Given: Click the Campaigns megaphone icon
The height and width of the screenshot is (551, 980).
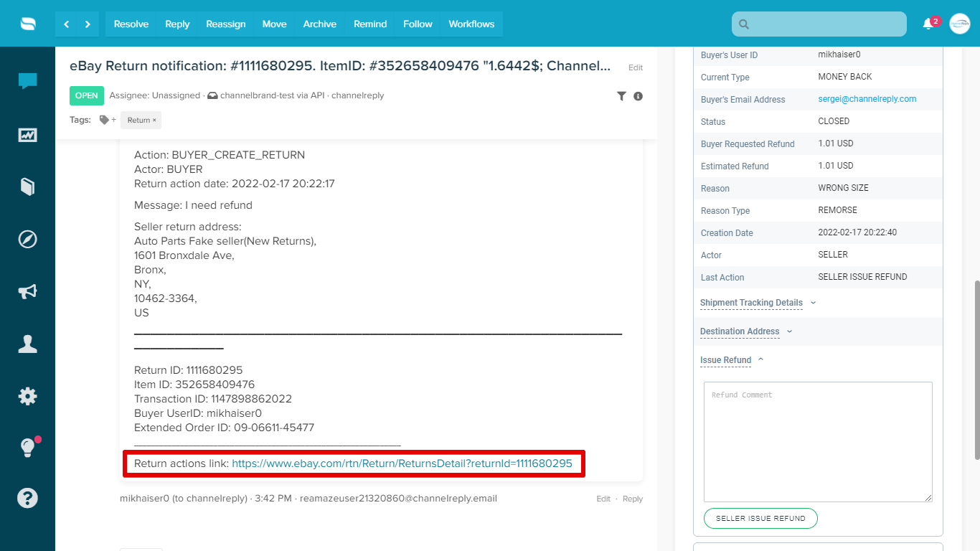Looking at the screenshot, I should click(27, 291).
